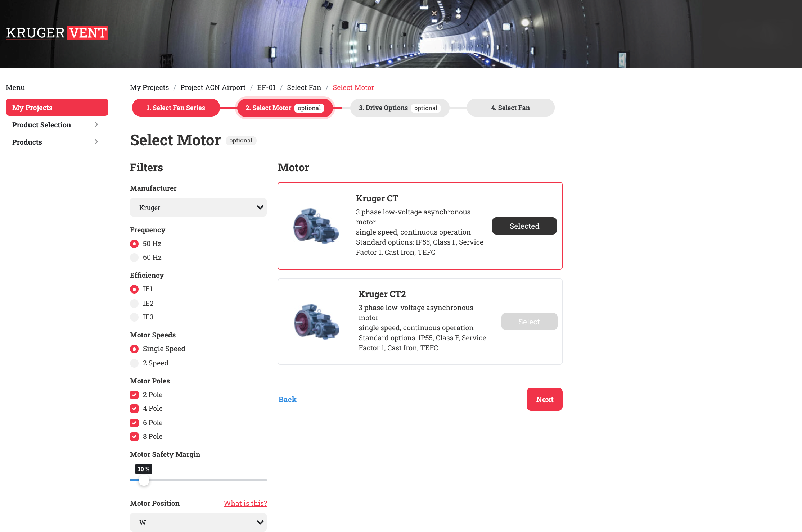Navigate to EF-01 breadcrumb

pos(266,87)
